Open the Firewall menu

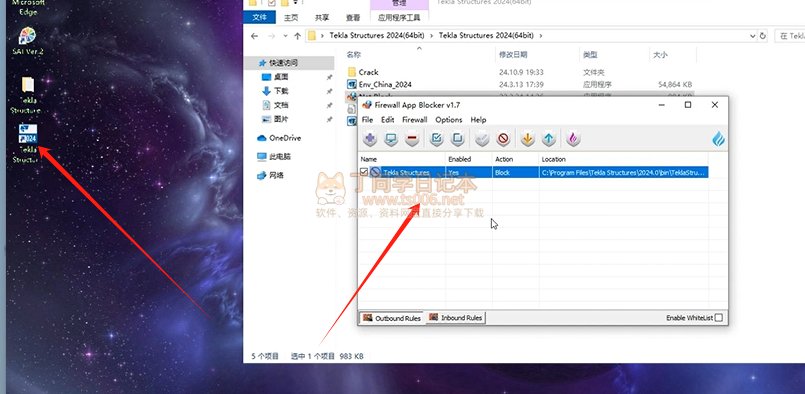click(414, 120)
